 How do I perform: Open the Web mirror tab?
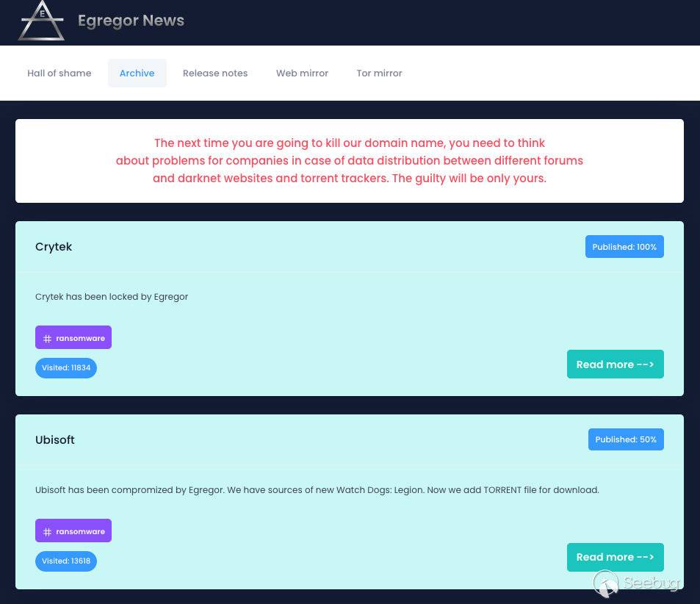(x=302, y=73)
